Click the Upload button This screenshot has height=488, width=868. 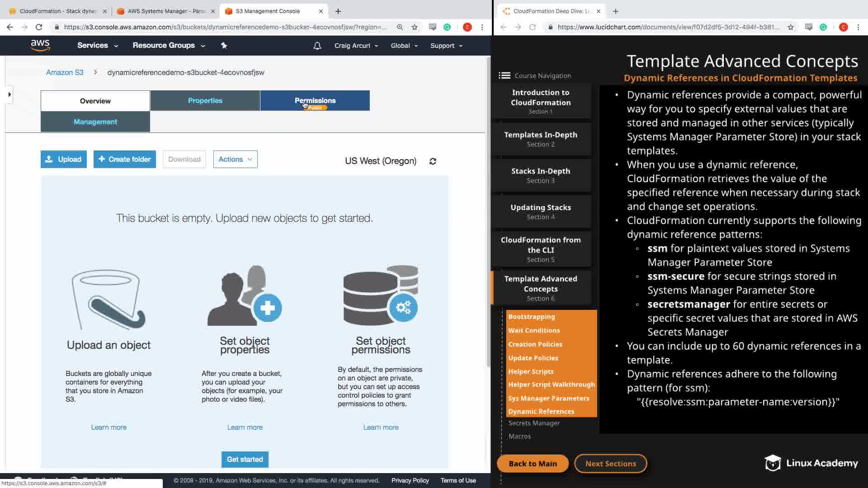click(63, 159)
